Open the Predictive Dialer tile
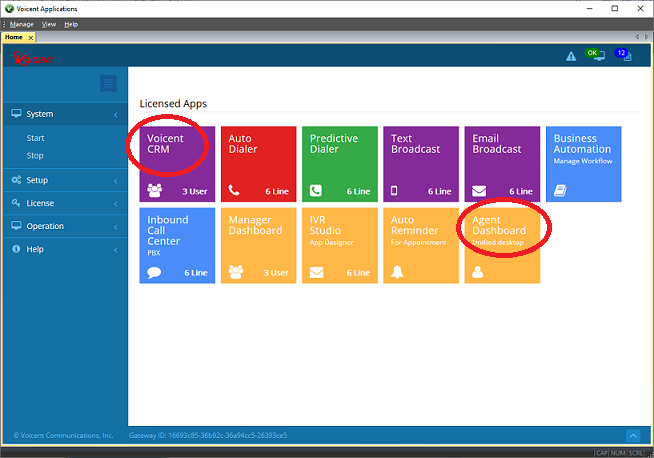The image size is (654, 458). click(x=340, y=164)
